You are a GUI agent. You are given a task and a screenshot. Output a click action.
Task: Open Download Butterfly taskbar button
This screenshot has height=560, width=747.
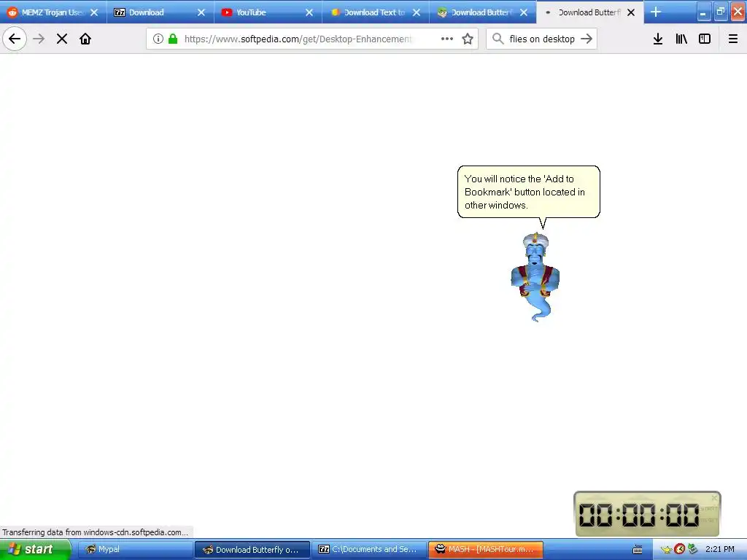pos(252,550)
